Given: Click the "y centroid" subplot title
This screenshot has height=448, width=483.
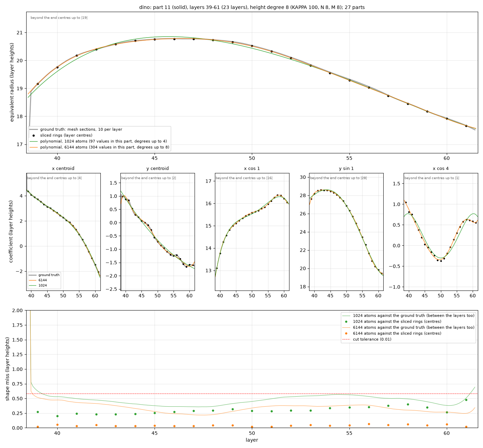Looking at the screenshot, I should pos(158,169).
